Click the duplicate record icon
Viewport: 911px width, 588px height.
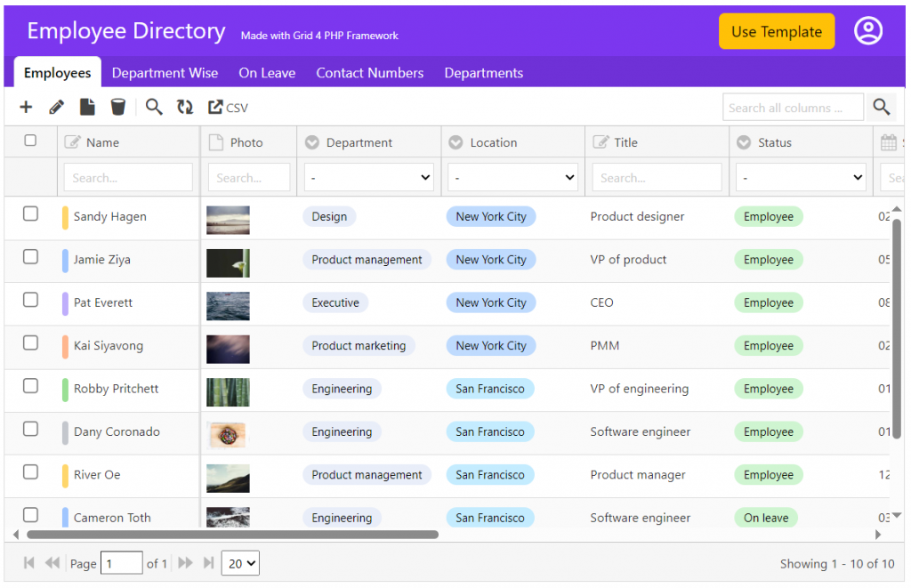86,107
